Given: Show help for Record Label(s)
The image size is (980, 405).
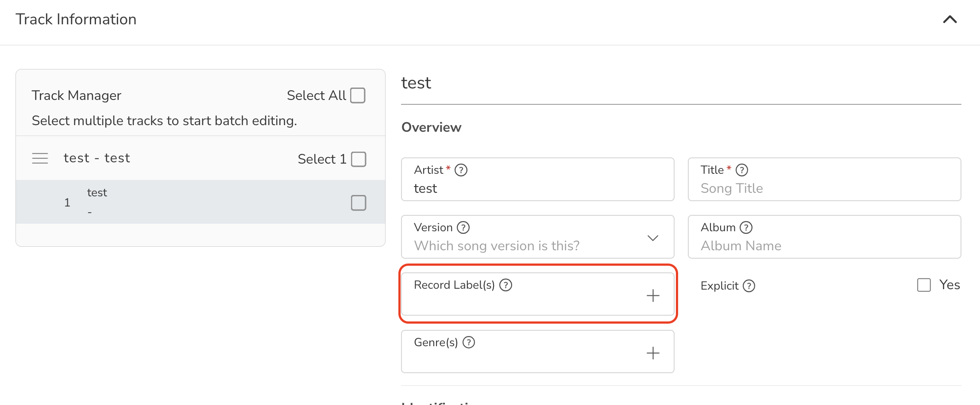Looking at the screenshot, I should click(x=505, y=285).
